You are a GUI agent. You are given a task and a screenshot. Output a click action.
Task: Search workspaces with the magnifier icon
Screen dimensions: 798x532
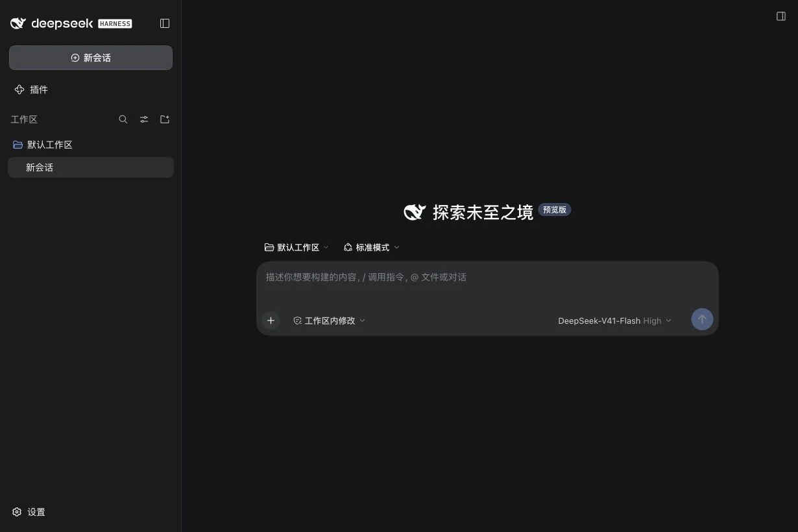[123, 119]
